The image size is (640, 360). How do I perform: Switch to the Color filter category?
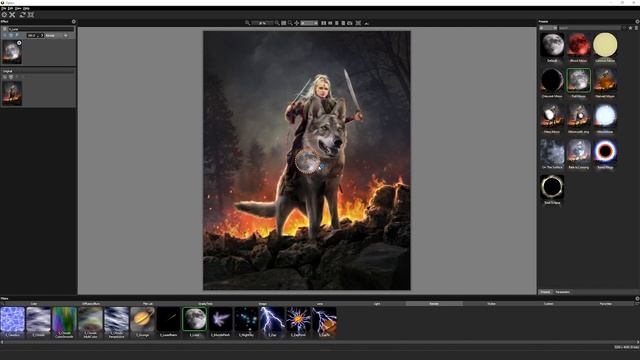34,304
